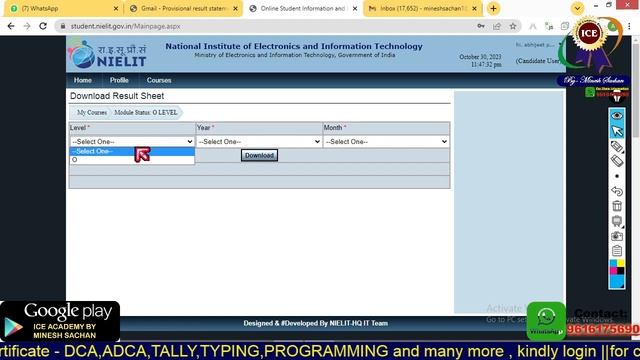640x360 pixels.
Task: Click Module Status: O LEVEL breadcrumb
Action: point(146,112)
